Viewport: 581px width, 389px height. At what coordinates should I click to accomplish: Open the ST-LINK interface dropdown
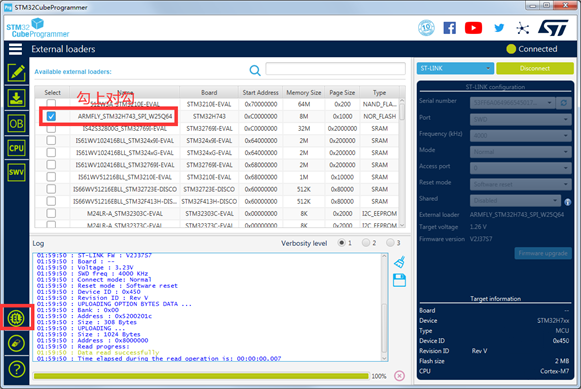coord(455,68)
